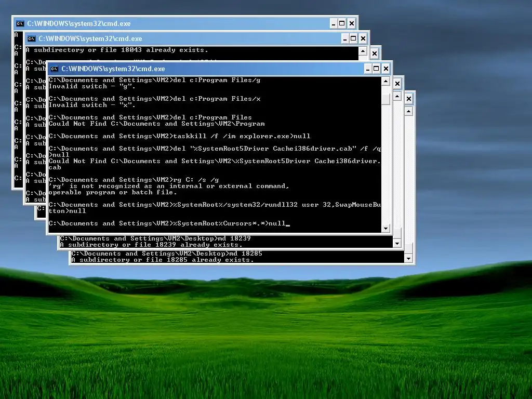The width and height of the screenshot is (532, 399).
Task: Click 'A subdirectory or file 18285 already exists.'
Action: tap(163, 260)
